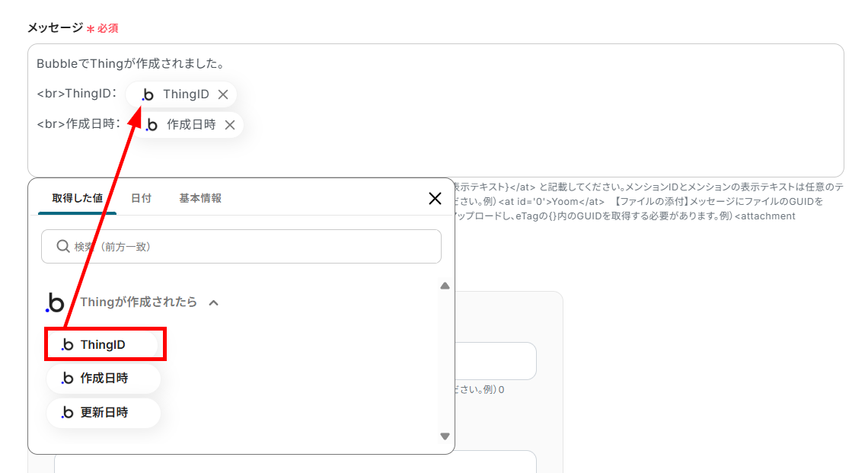This screenshot has width=868, height=473.
Task: Remove the 作成日時 pill from the message
Action: point(229,124)
